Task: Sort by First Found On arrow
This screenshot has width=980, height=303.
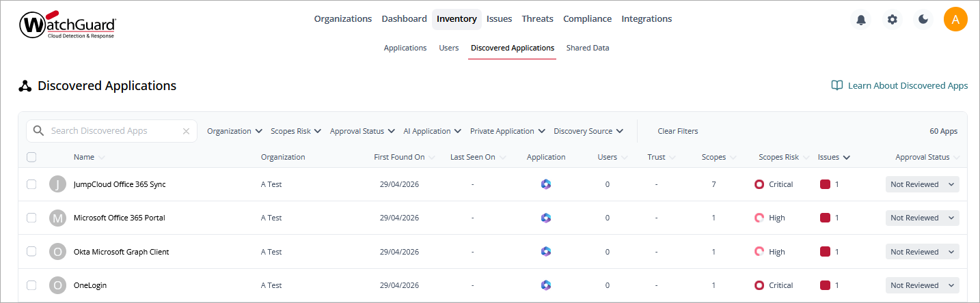Action: [x=432, y=157]
